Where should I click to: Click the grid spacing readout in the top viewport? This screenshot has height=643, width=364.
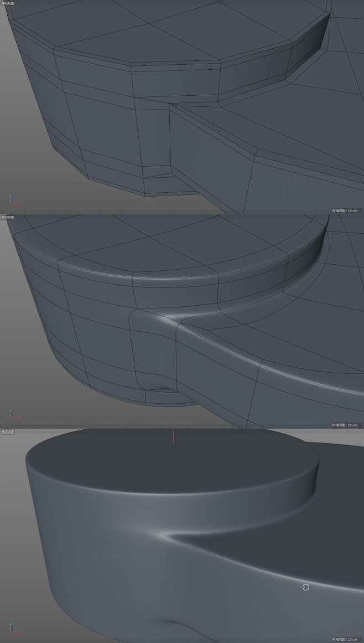[344, 210]
